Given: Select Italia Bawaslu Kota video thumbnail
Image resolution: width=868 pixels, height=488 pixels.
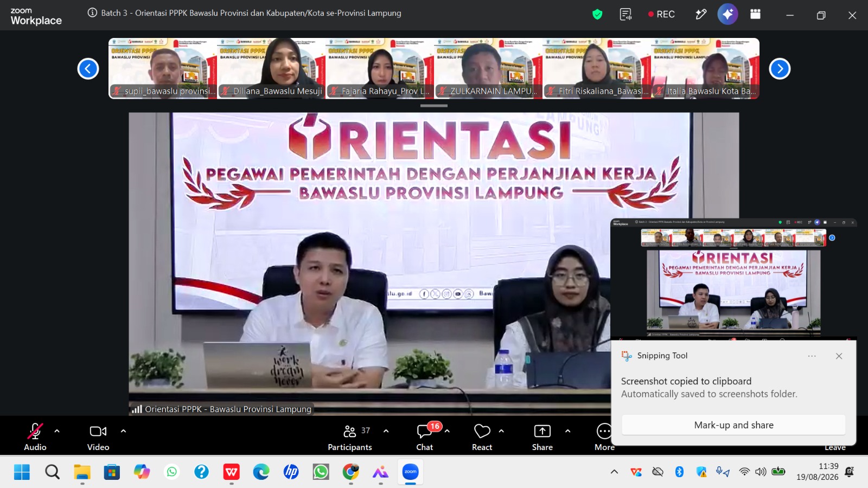Looking at the screenshot, I should [x=705, y=68].
